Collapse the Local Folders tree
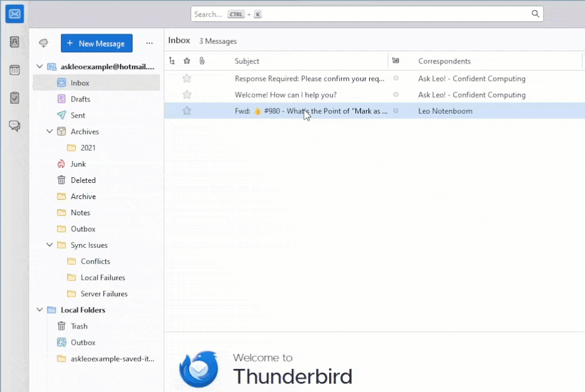This screenshot has height=392, width=585. pos(40,310)
